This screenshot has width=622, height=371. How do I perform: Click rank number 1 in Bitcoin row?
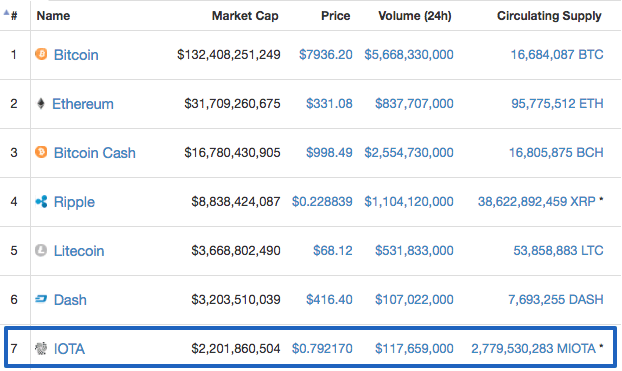coord(14,54)
